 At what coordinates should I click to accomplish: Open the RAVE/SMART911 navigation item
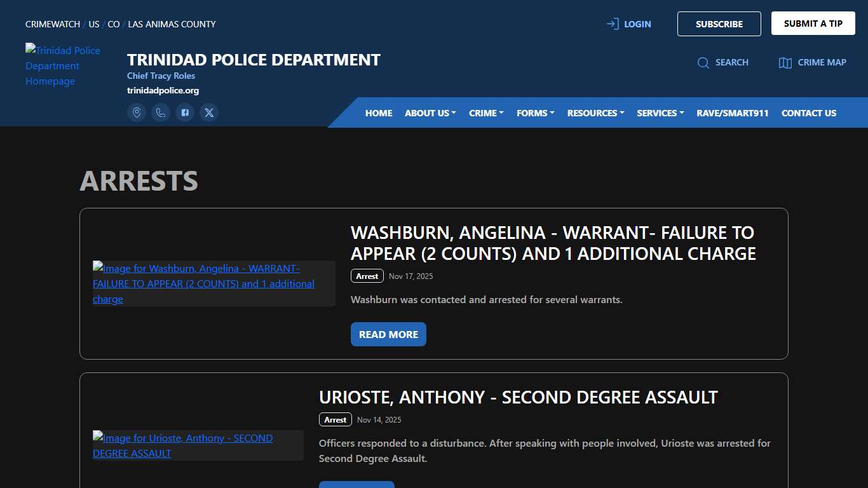(732, 112)
